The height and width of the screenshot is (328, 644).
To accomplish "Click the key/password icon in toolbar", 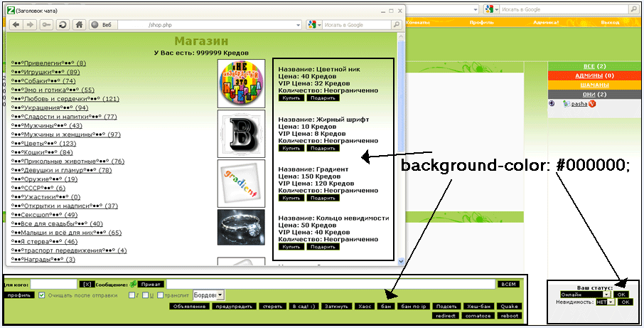I will tap(47, 24).
